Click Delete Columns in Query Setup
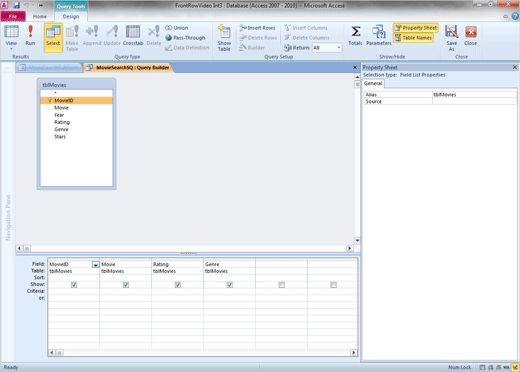 click(x=307, y=38)
